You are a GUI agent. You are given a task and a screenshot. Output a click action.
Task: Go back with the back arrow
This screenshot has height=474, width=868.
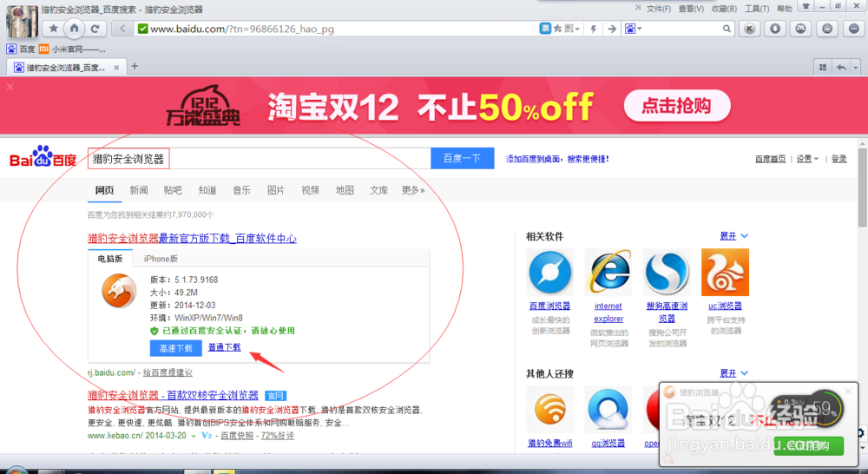point(122,29)
